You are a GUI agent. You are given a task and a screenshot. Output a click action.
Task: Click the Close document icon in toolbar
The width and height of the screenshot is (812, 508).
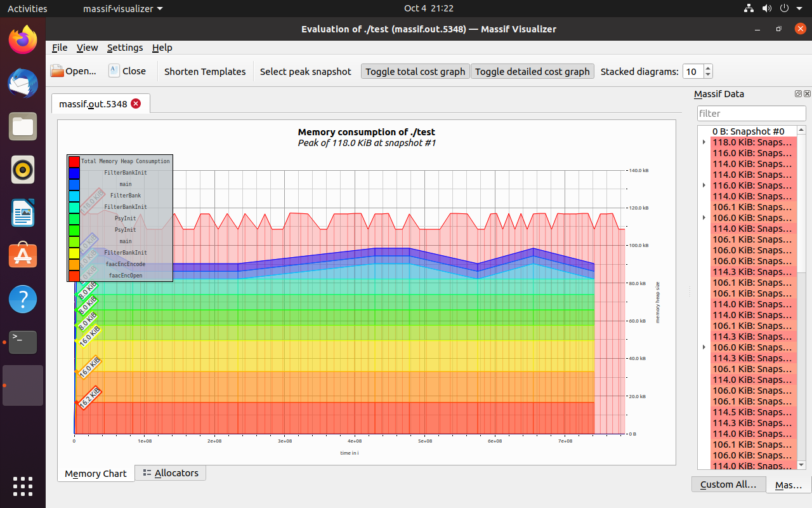[x=114, y=70]
